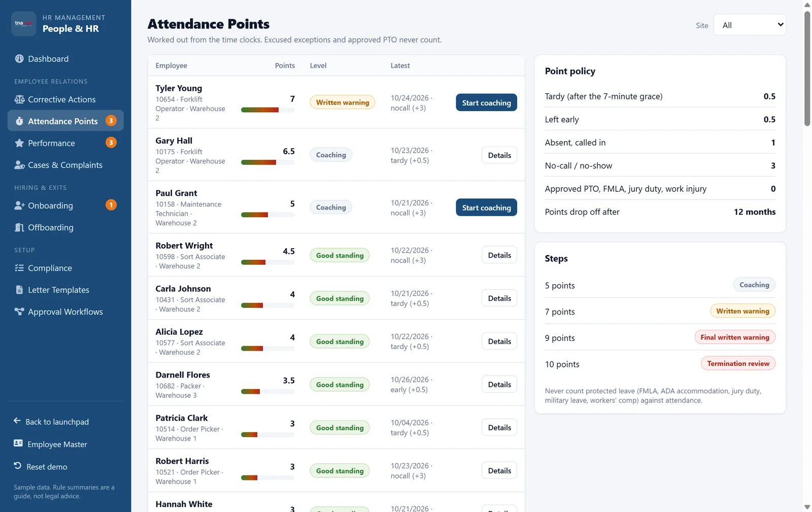
Task: Click the Approval Workflows diagram icon
Action: [x=19, y=312]
